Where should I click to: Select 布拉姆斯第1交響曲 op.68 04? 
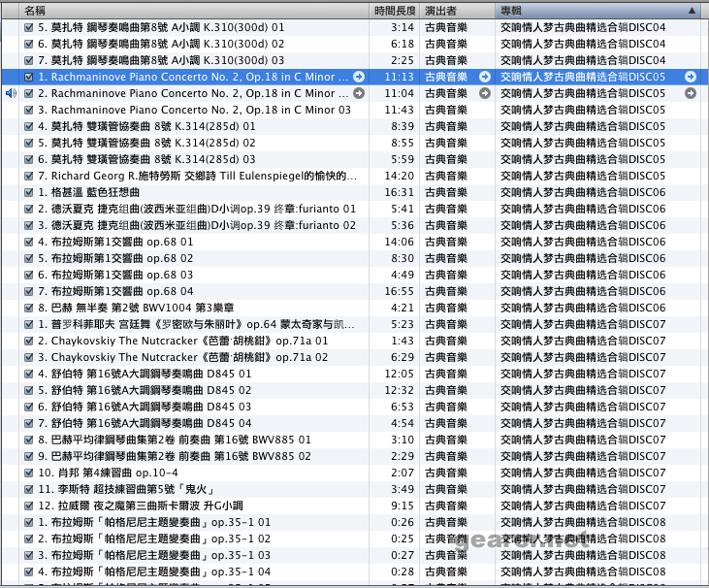point(115,291)
